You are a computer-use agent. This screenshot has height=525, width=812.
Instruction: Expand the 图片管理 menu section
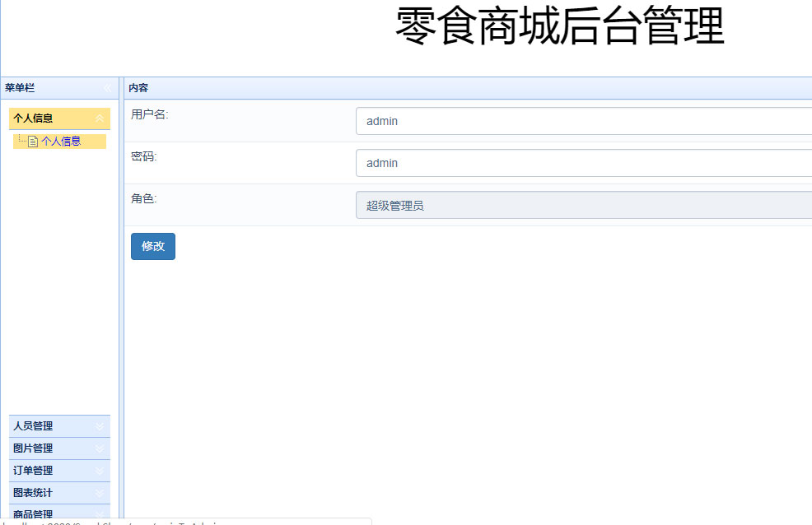coord(100,449)
